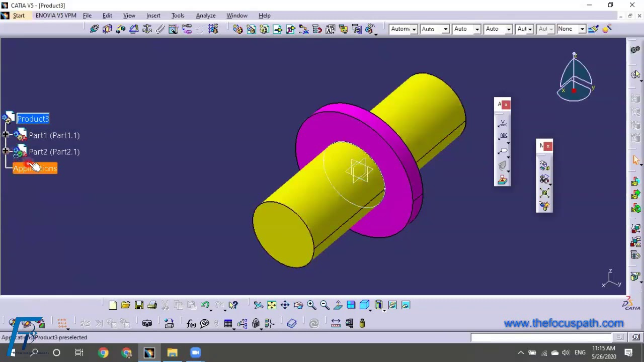
Task: Click the Undo arrow icon
Action: point(205,305)
